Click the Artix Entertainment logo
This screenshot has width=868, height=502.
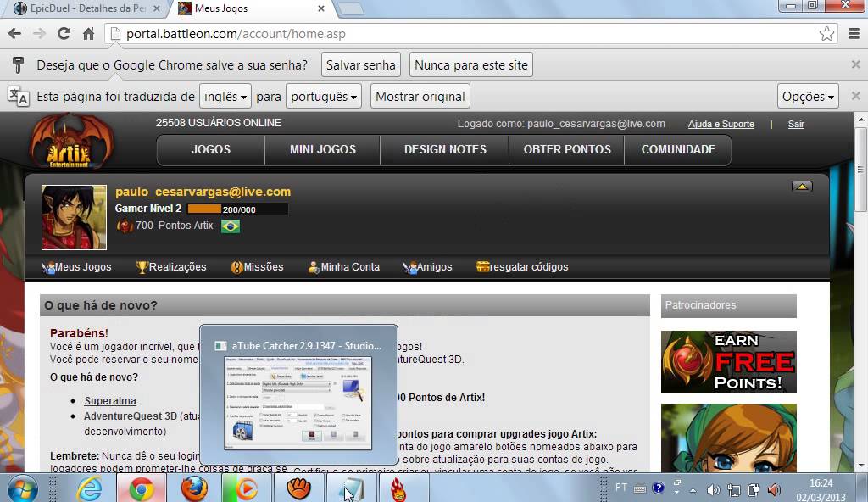[71, 142]
